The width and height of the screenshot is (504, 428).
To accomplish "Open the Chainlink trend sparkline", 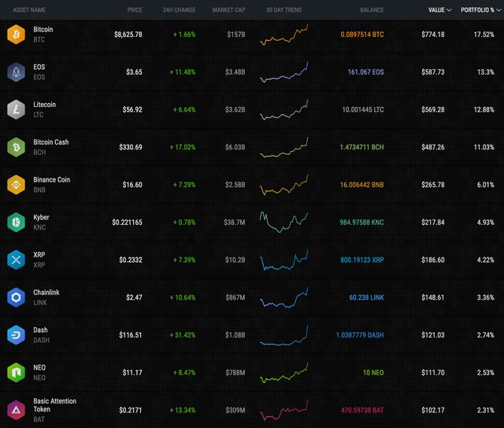I will [283, 297].
